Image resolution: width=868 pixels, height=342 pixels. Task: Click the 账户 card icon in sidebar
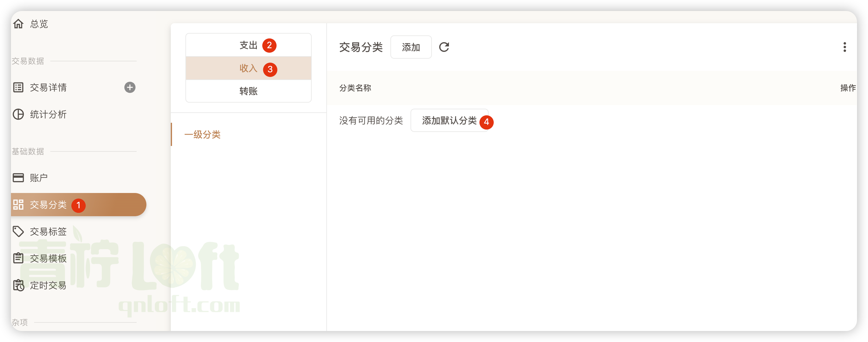click(18, 177)
